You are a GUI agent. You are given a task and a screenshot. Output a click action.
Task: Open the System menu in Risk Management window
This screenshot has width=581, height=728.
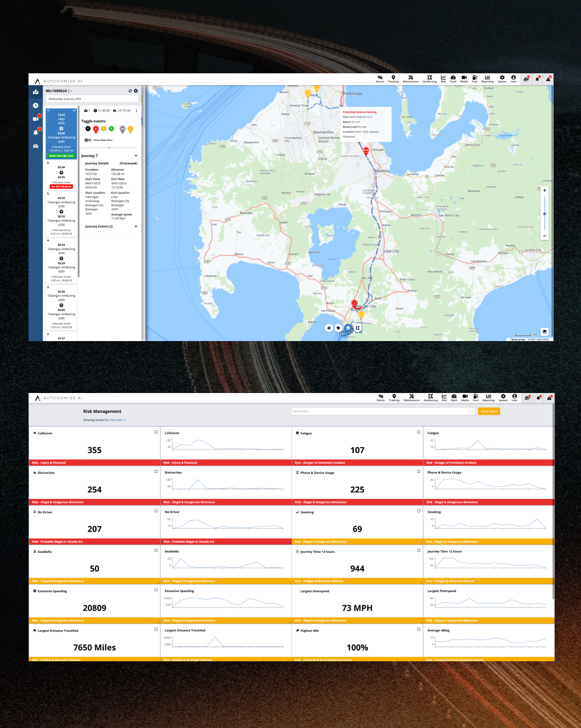coord(503,398)
